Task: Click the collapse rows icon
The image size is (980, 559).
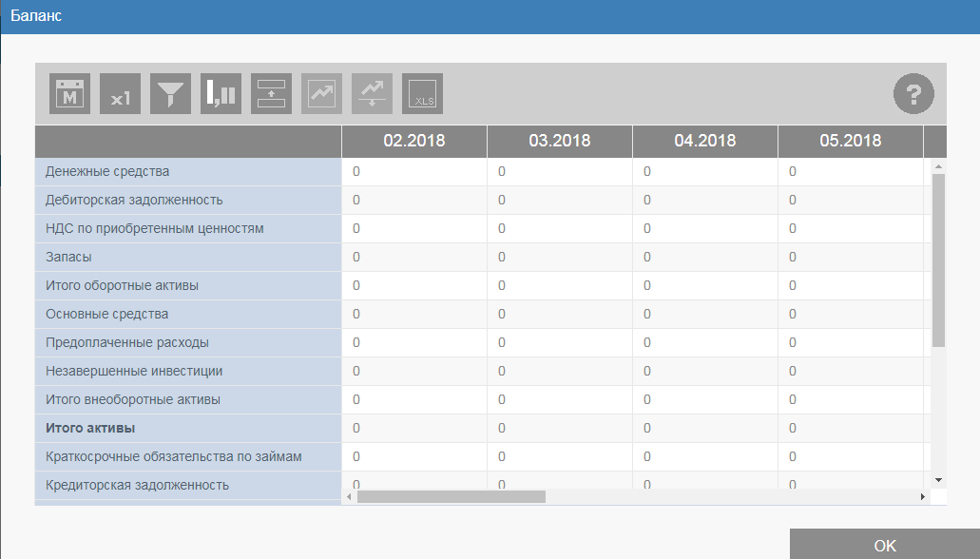Action: pos(271,94)
